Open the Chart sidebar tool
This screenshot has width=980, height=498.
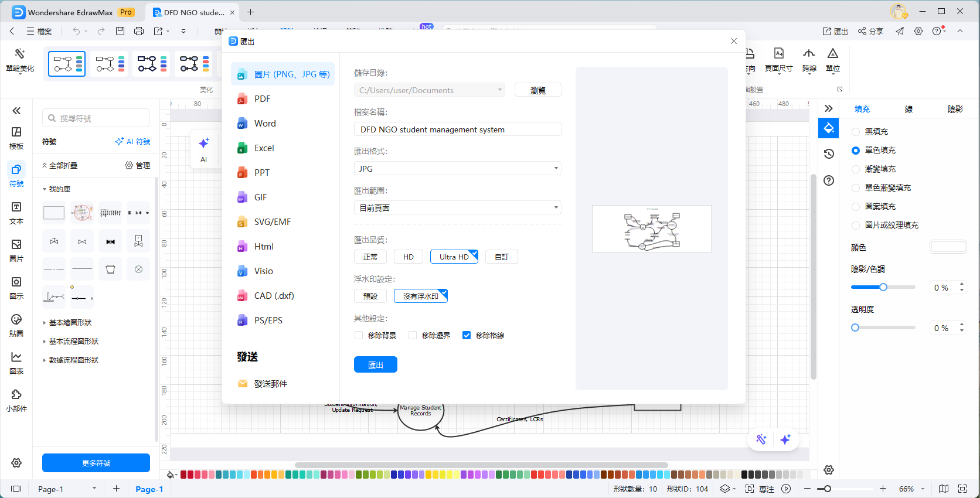pos(16,363)
